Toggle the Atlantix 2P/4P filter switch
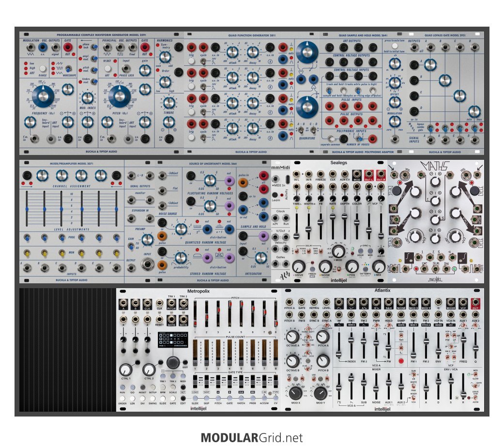The height and width of the screenshot is (448, 504). [x=451, y=347]
